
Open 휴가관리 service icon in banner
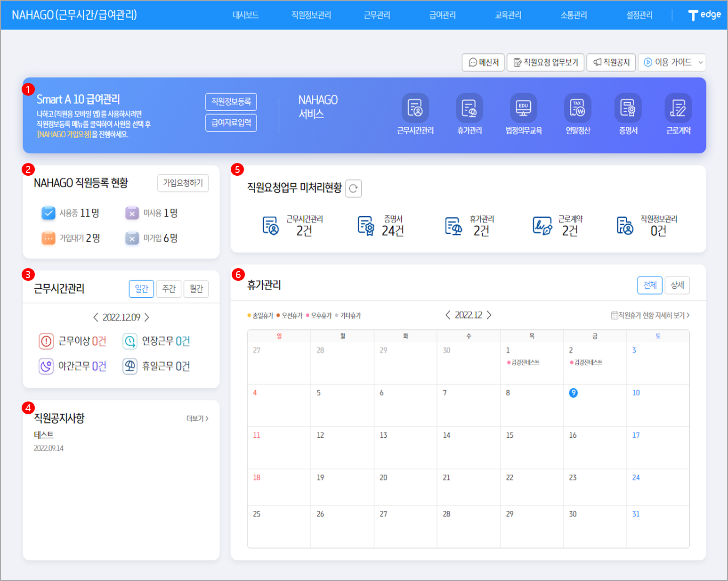click(x=469, y=107)
